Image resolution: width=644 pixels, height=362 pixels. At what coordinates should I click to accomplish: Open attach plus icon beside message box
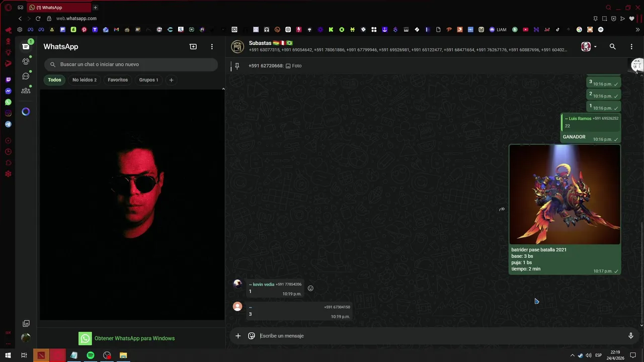point(238,336)
